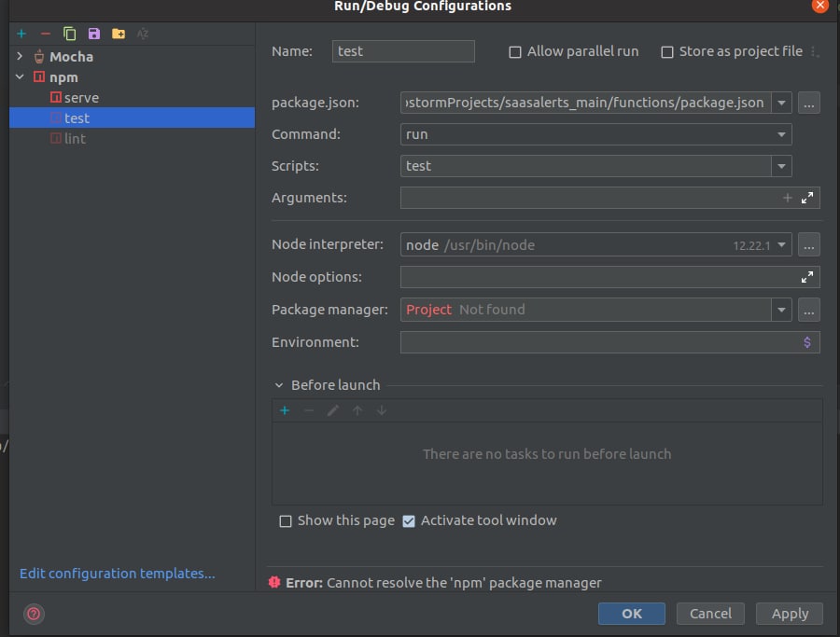Click the Copy Configuration icon
840x637 pixels.
pos(70,34)
